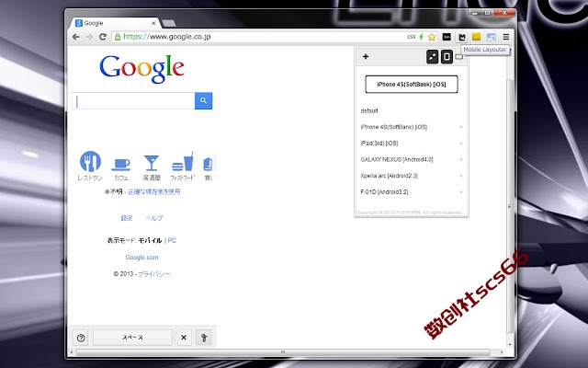Select Xperia arc [Android2.3] device
588x368 pixels.
click(x=390, y=176)
